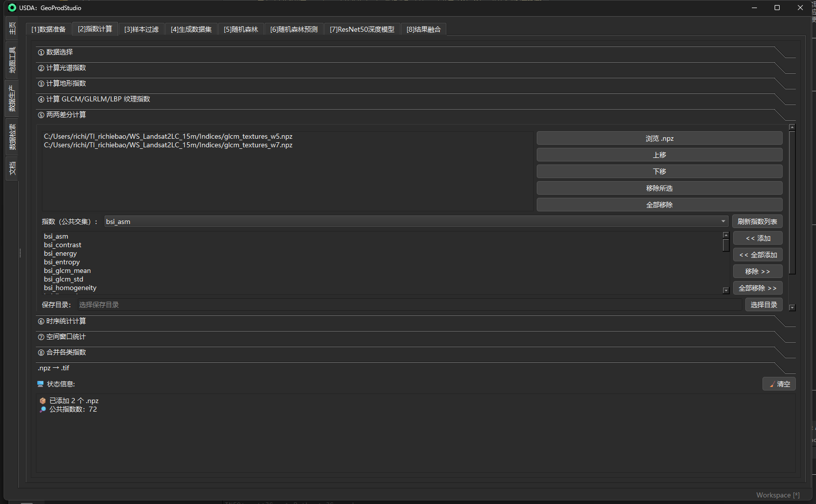The height and width of the screenshot is (504, 816).
Task: Expand the ① 数据选择 section
Action: click(60, 52)
